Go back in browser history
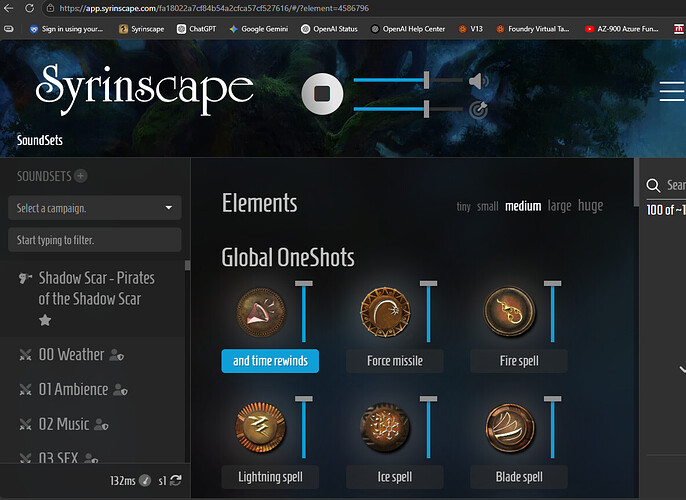Screen dimensions: 686x500 [8, 8]
